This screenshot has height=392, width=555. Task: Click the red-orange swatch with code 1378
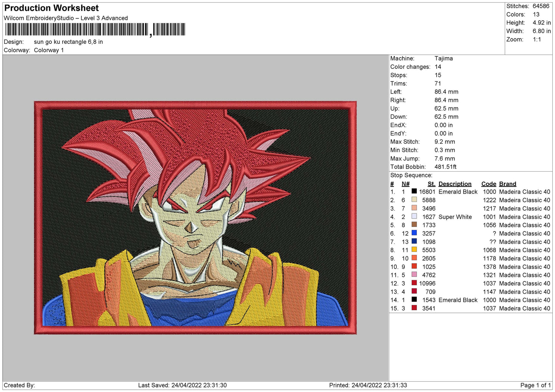click(x=414, y=266)
